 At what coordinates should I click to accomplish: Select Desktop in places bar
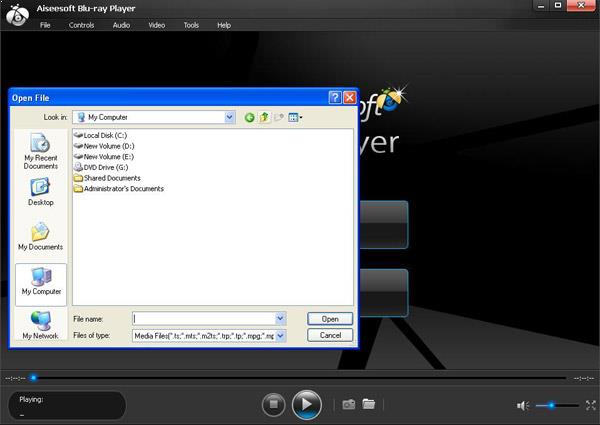click(x=41, y=192)
